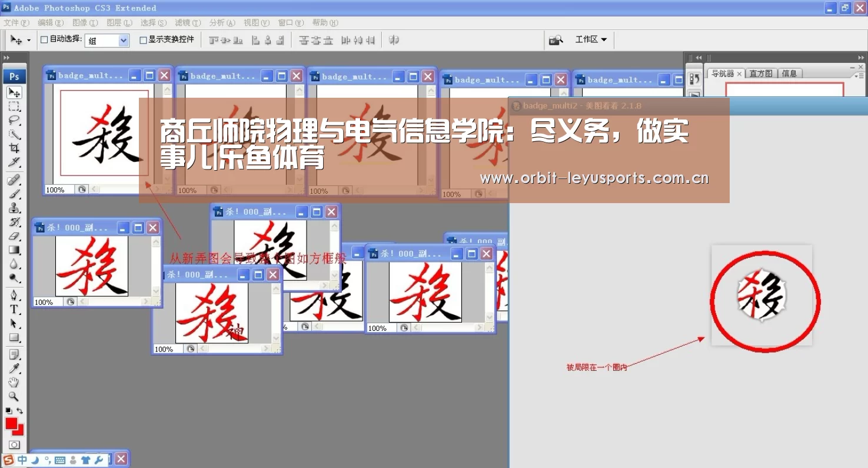Open the 文件 menu
Viewport: 868px width, 468px height.
click(16, 22)
